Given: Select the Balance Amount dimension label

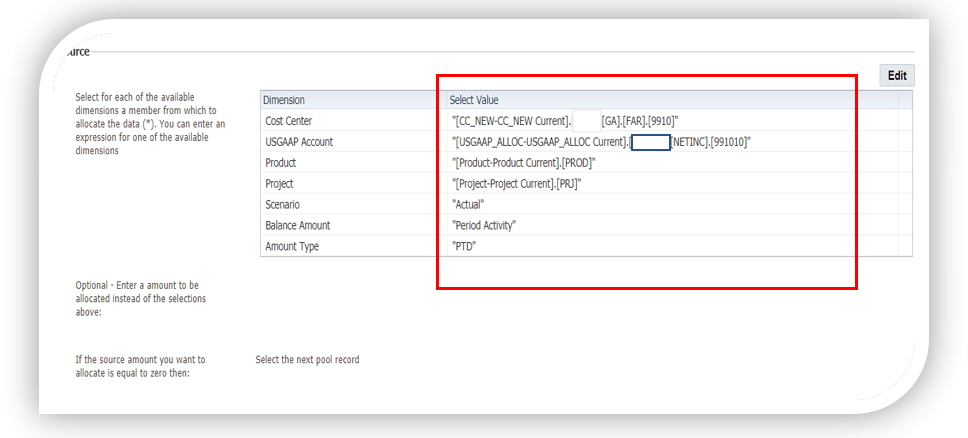Looking at the screenshot, I should coord(297,225).
